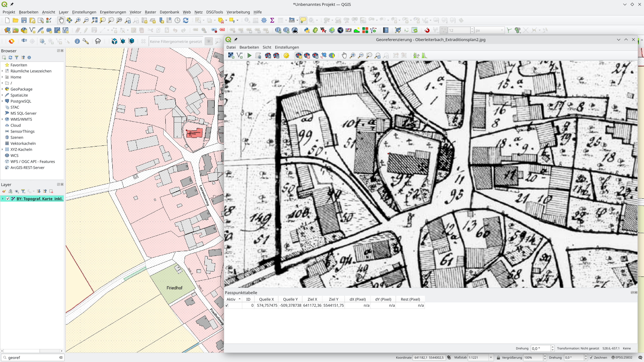
Task: Click the Ziel X column header
Action: tap(312, 299)
